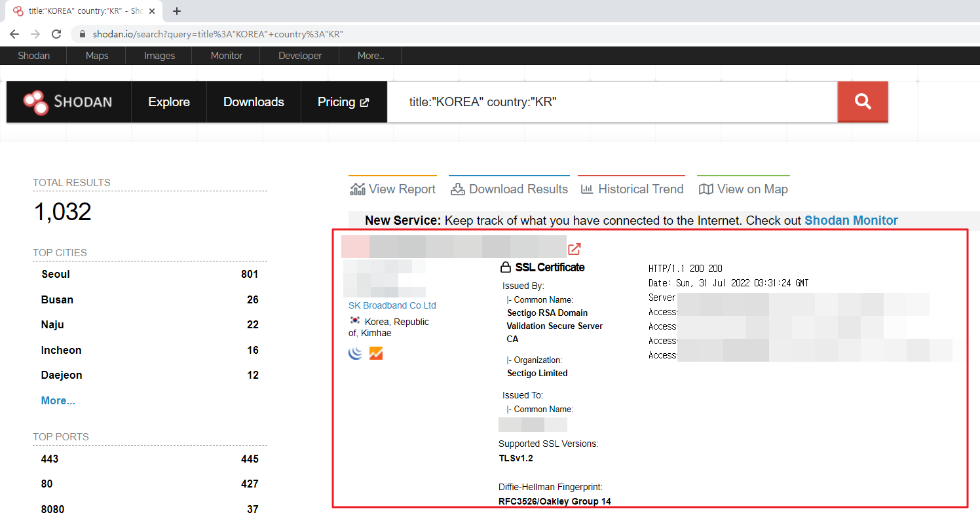Open Images in the top bar
The width and height of the screenshot is (980, 517).
[x=159, y=56]
